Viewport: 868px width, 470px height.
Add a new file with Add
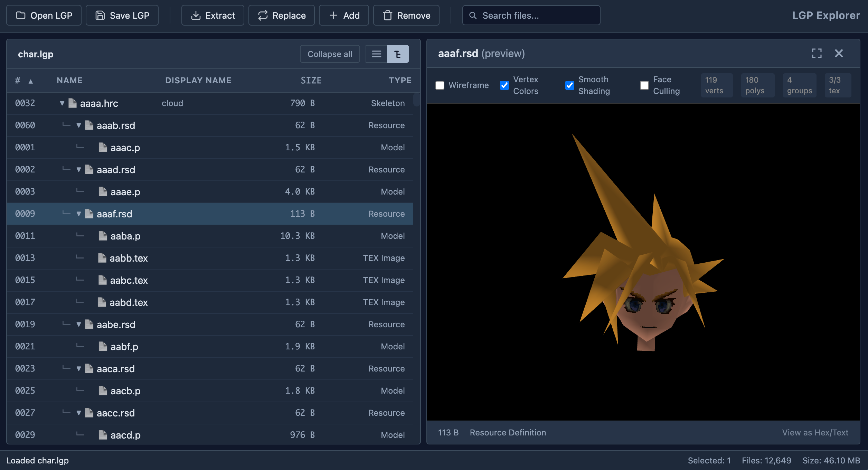[344, 15]
